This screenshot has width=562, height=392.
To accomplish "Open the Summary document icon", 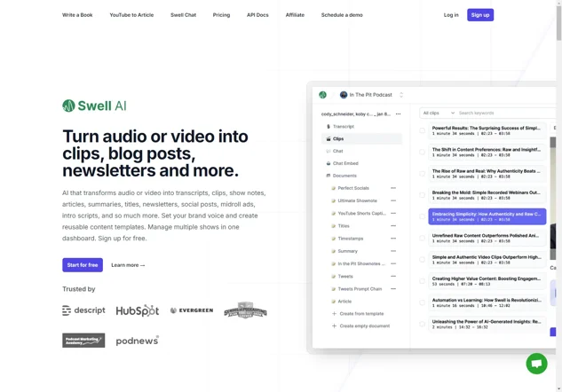I will click(333, 251).
